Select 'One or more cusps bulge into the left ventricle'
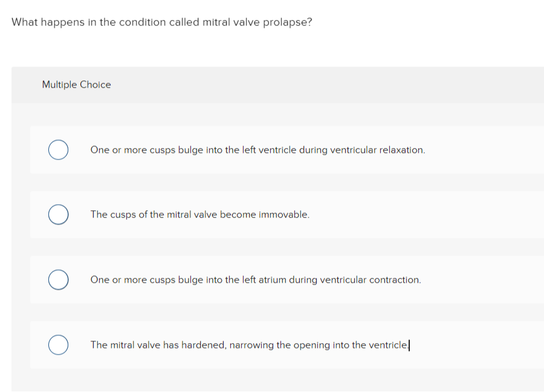 pyautogui.click(x=257, y=150)
